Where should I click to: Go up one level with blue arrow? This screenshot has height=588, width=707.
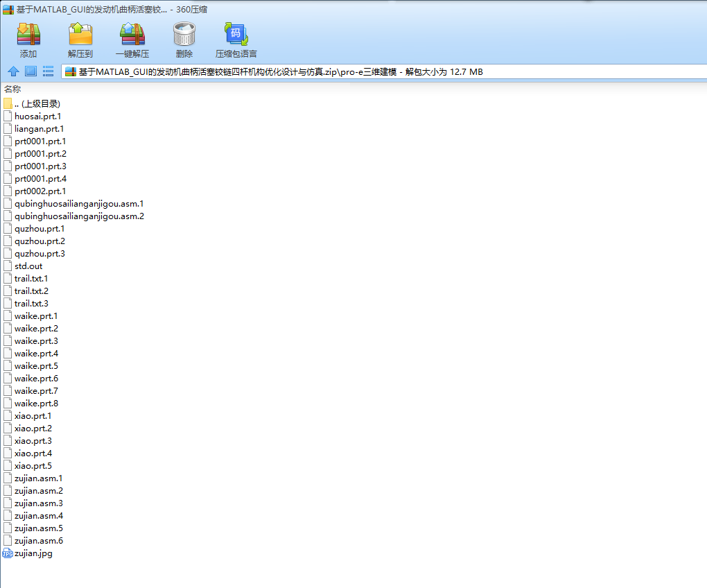click(14, 71)
